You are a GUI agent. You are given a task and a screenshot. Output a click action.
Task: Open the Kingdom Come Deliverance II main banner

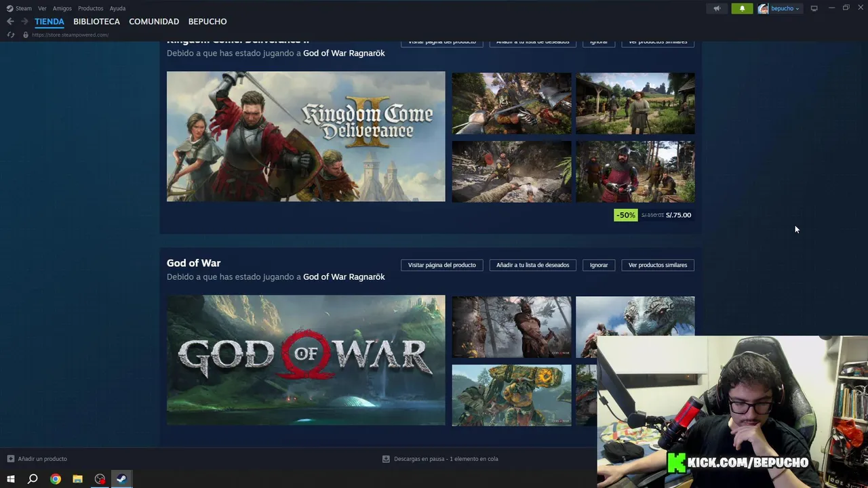point(306,136)
